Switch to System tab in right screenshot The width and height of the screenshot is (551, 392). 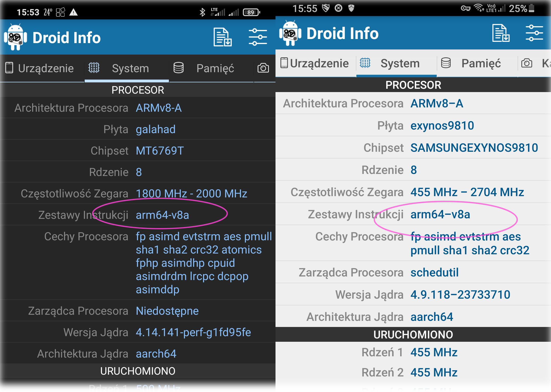click(x=396, y=63)
